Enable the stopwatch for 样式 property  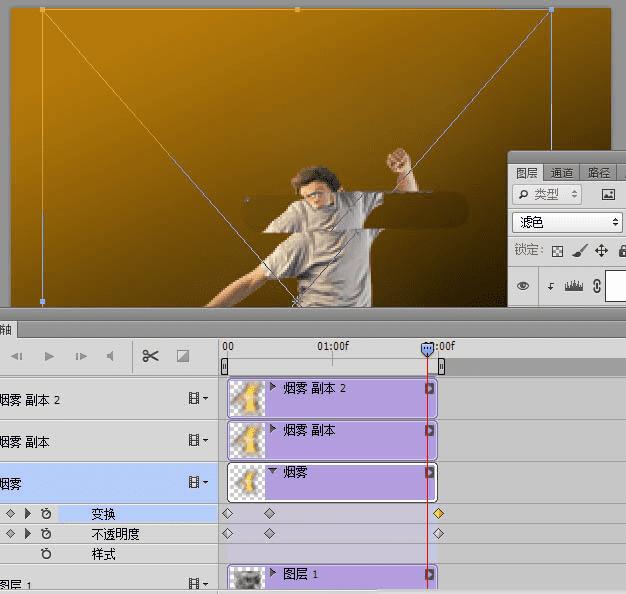pos(46,554)
